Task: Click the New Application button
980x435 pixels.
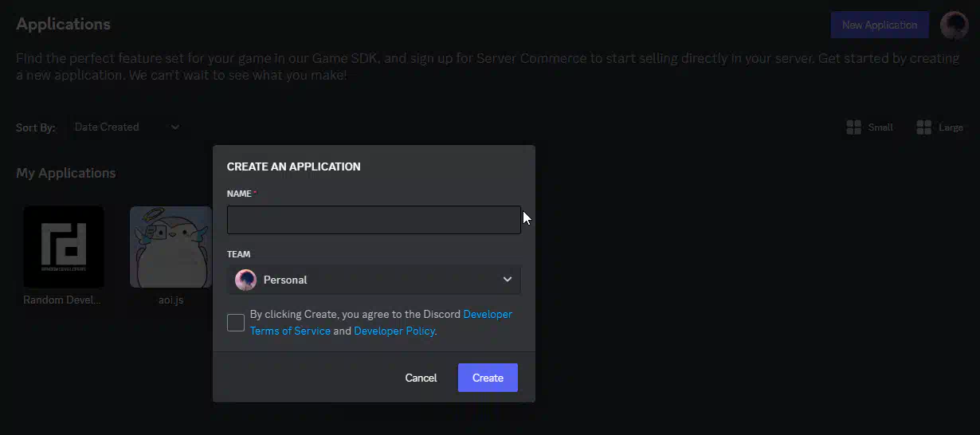Action: pyautogui.click(x=880, y=25)
